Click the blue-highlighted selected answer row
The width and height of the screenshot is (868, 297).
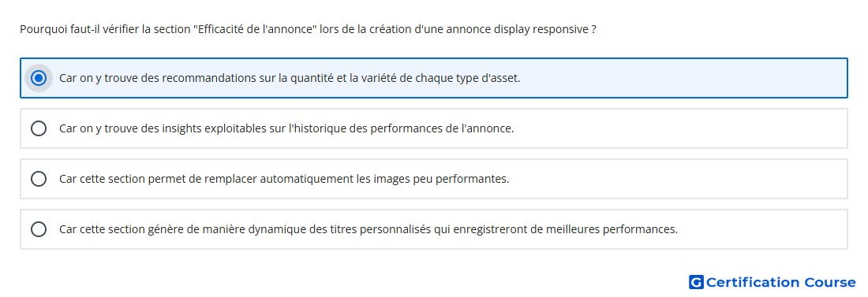coord(434,78)
